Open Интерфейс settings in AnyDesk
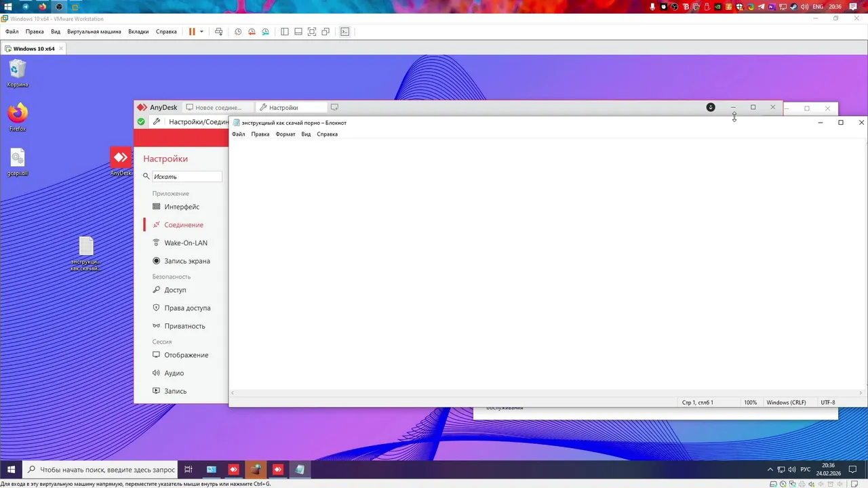Screen dimensions: 868x488 click(182, 207)
